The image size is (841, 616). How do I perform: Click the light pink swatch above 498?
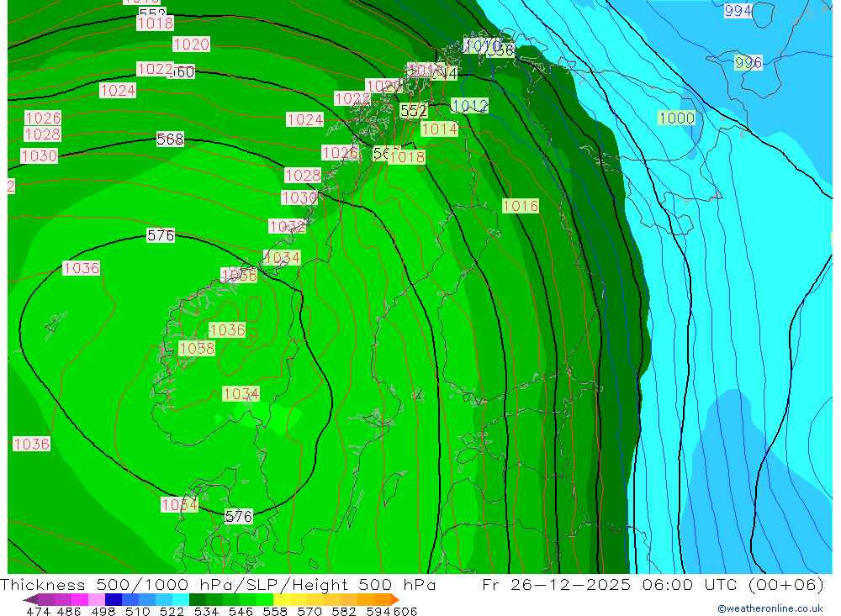[x=97, y=599]
